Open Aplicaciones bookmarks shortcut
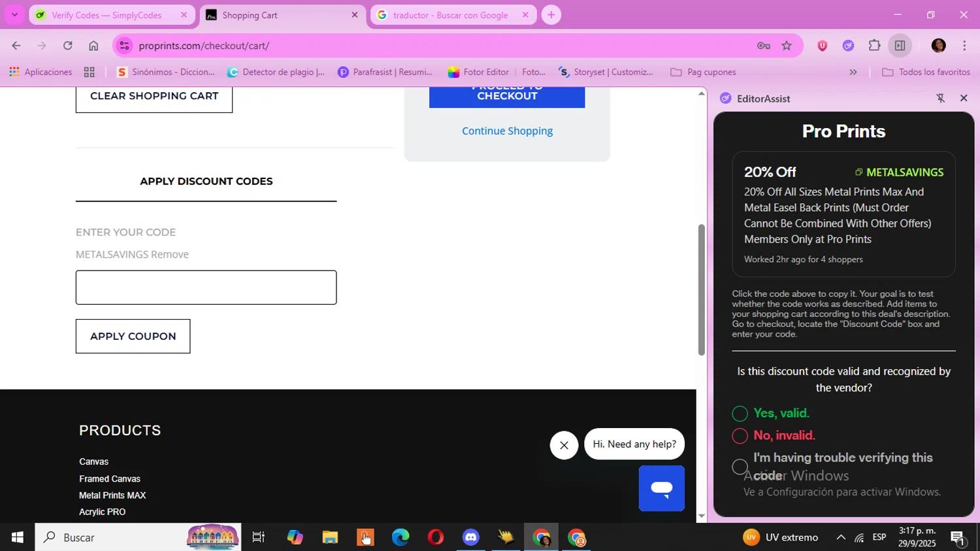 pos(41,72)
